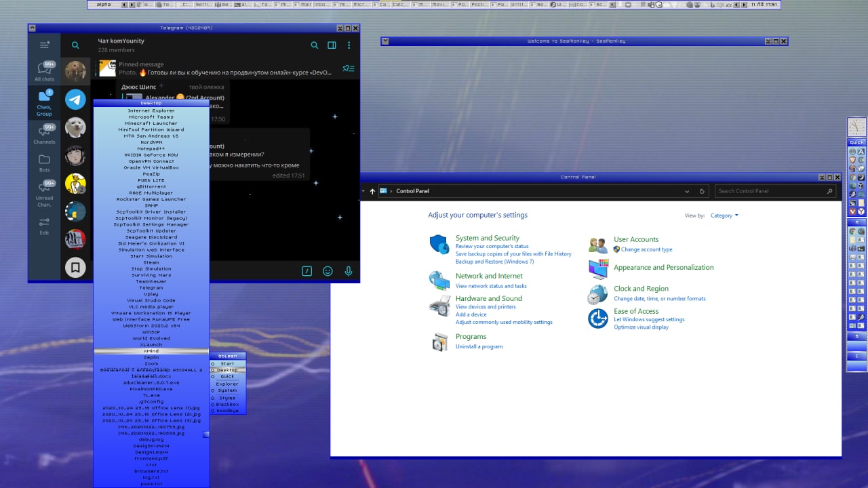Expand the View by Category dropdown
The image size is (868, 488).
point(724,216)
